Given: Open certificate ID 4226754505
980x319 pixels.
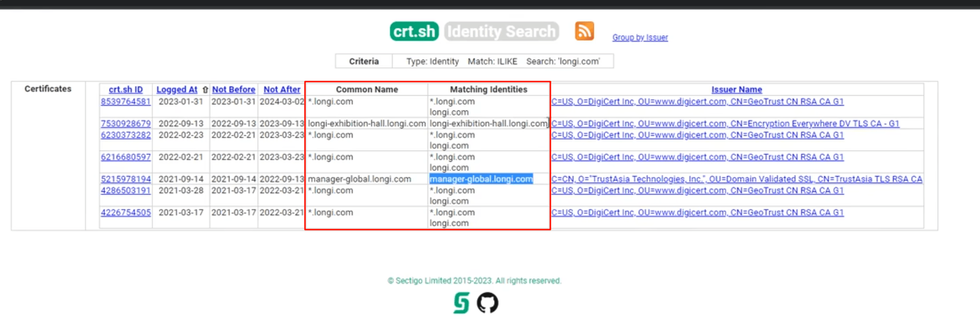Looking at the screenshot, I should [x=126, y=213].
